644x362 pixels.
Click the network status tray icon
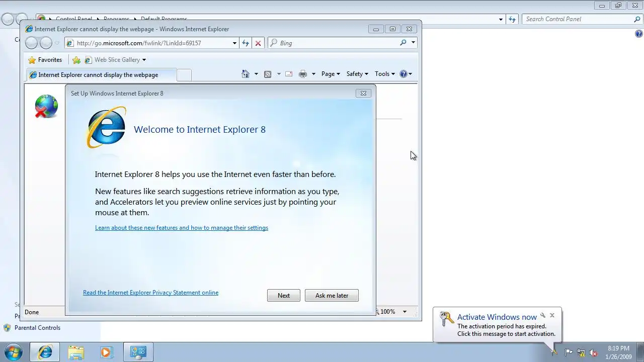(581, 352)
